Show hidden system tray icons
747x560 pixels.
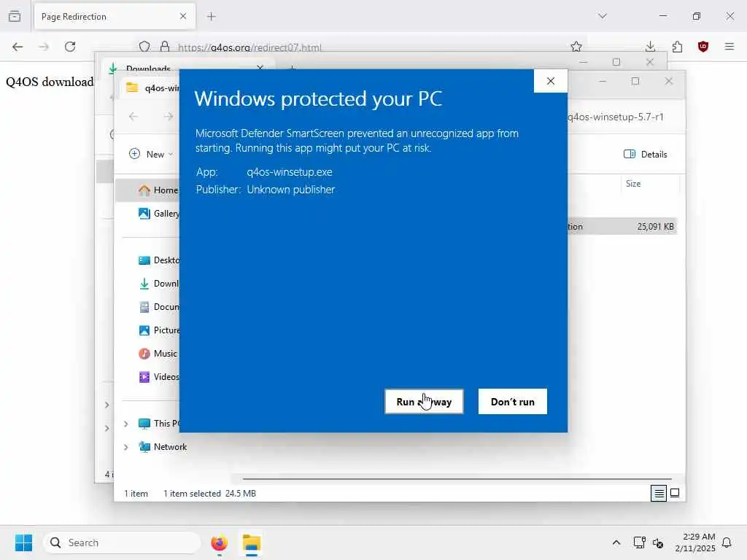click(616, 542)
